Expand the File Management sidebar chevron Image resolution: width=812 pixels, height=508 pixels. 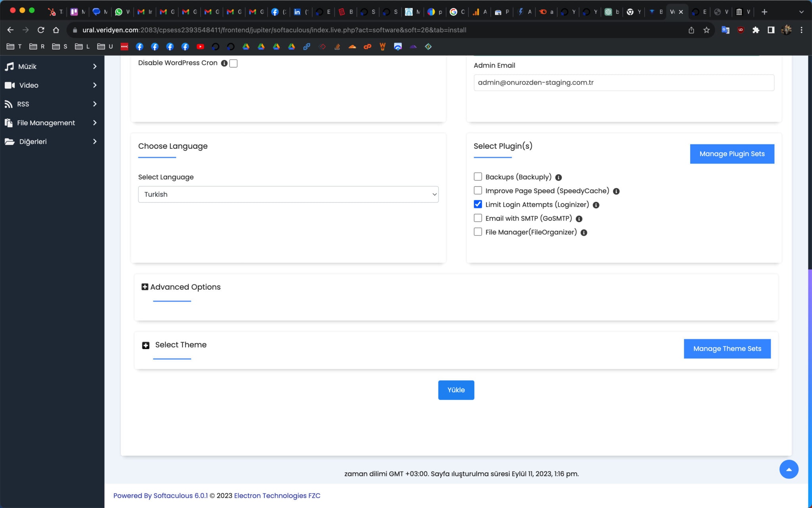(x=95, y=123)
